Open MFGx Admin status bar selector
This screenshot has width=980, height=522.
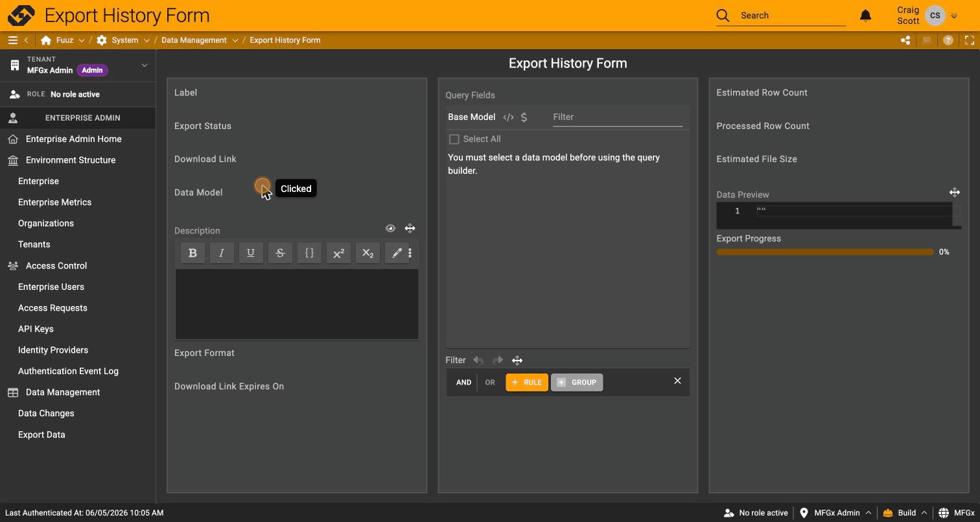835,513
